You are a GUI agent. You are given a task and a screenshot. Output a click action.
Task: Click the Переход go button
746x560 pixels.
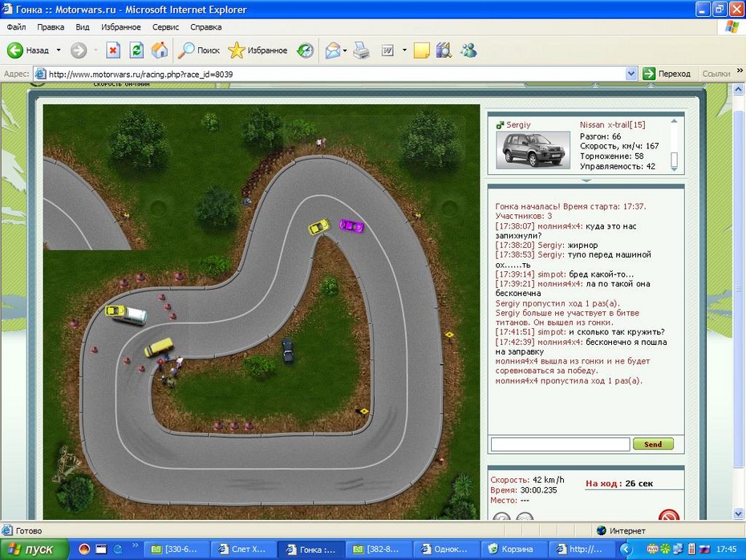(x=667, y=74)
